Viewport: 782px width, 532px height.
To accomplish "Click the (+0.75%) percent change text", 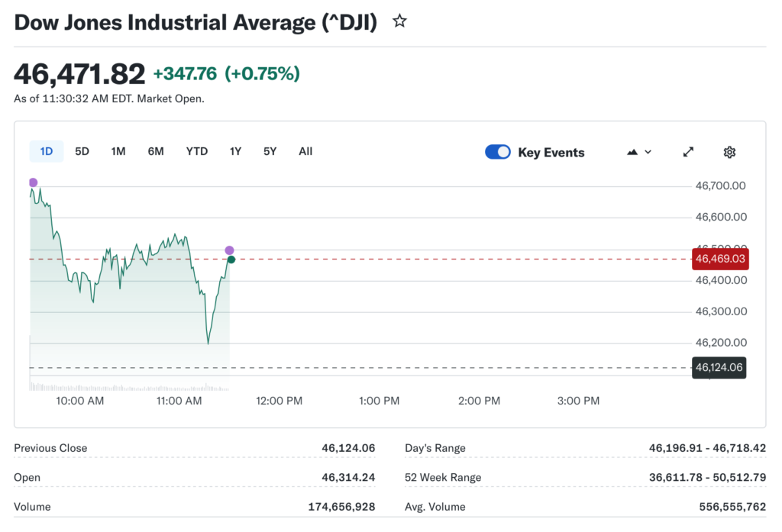I will tap(263, 74).
